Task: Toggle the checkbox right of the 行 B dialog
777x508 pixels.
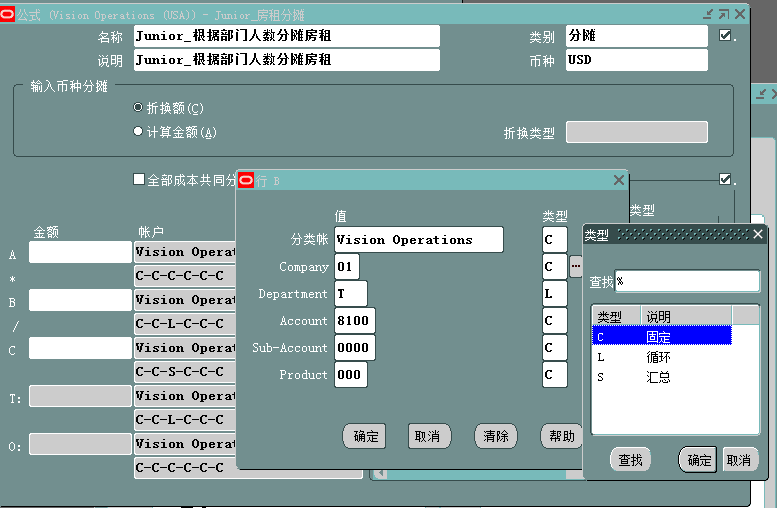Action: (725, 179)
